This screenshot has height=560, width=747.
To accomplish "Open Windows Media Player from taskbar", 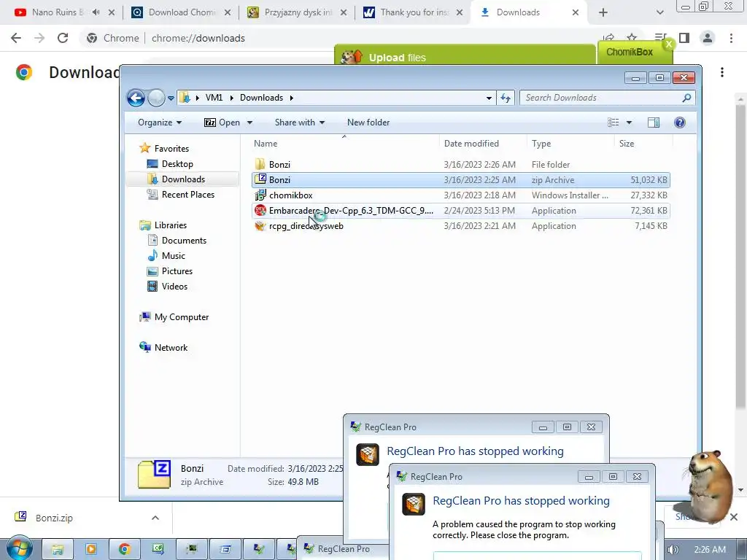I will (x=90, y=549).
